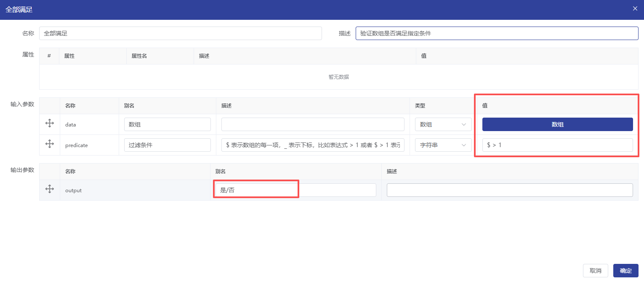
Task: Click the empty description field in the data row
Action: [x=313, y=124]
